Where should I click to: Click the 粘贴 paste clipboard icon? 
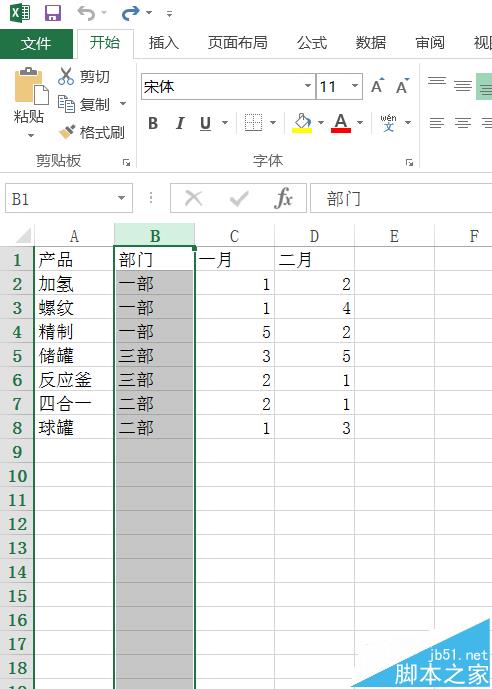(31, 86)
